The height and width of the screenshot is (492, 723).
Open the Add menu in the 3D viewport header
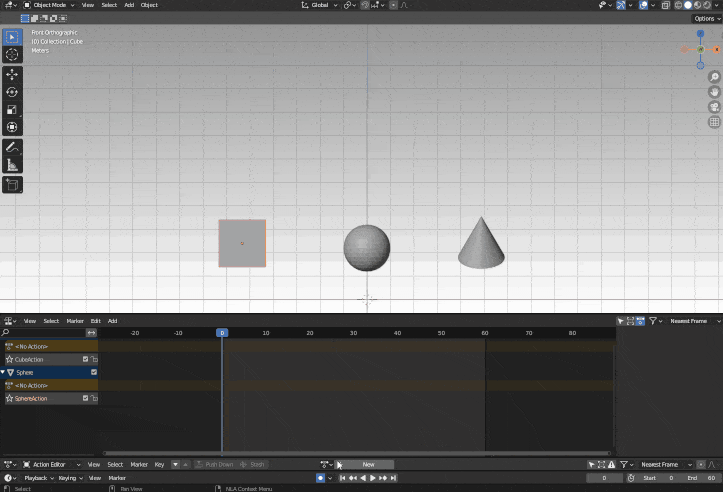(129, 5)
